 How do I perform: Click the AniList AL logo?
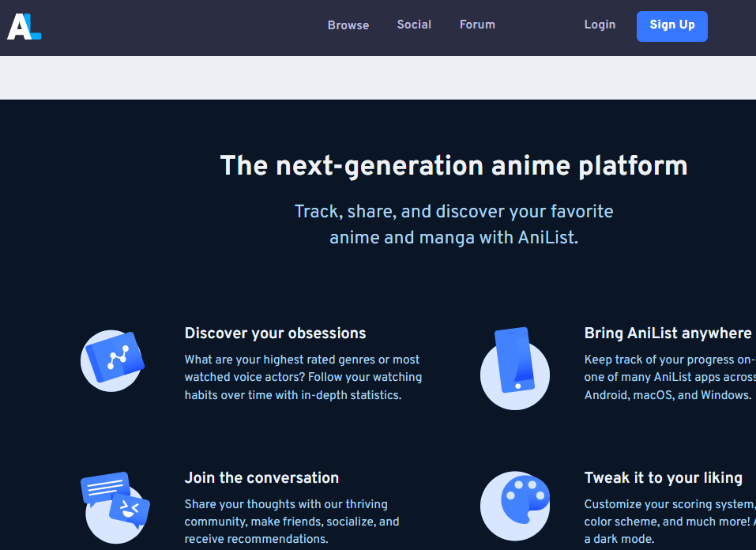[24, 26]
